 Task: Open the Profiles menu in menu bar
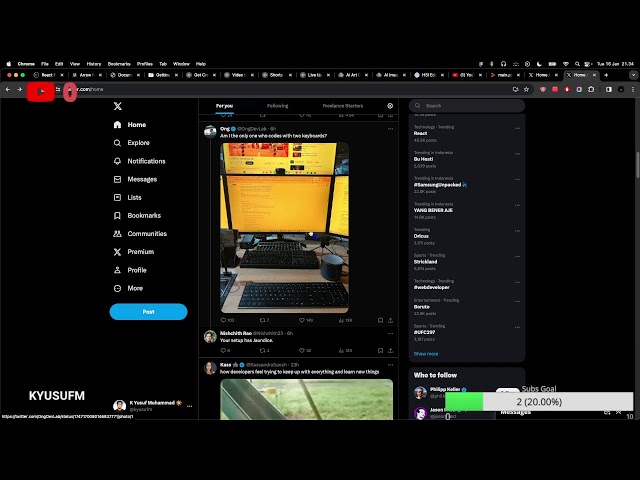(x=144, y=64)
